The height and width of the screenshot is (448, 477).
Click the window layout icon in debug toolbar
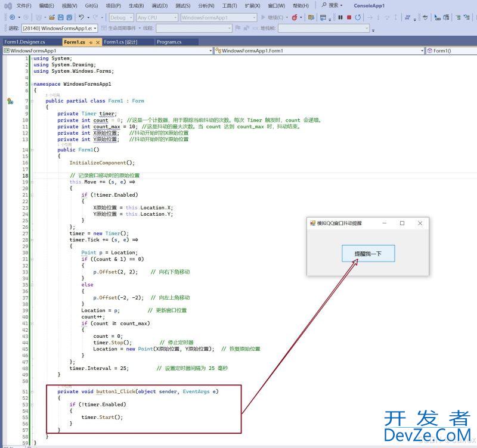click(x=323, y=17)
